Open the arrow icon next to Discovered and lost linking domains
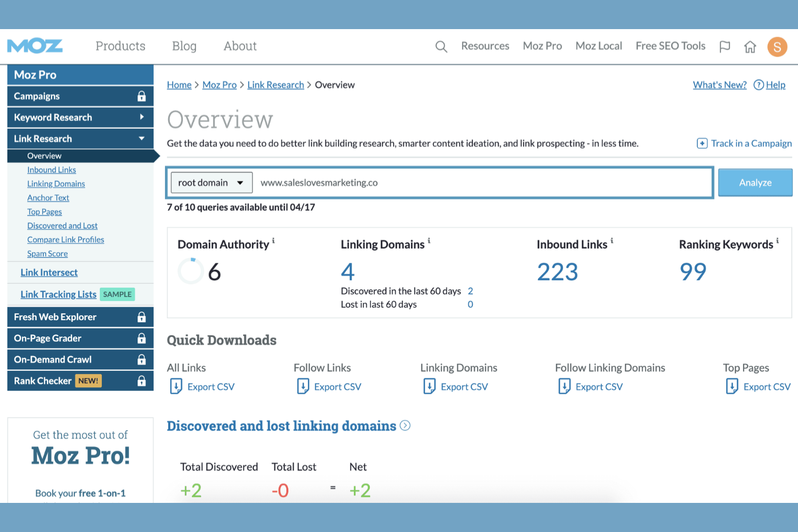Viewport: 798px width, 532px height. coord(405,426)
